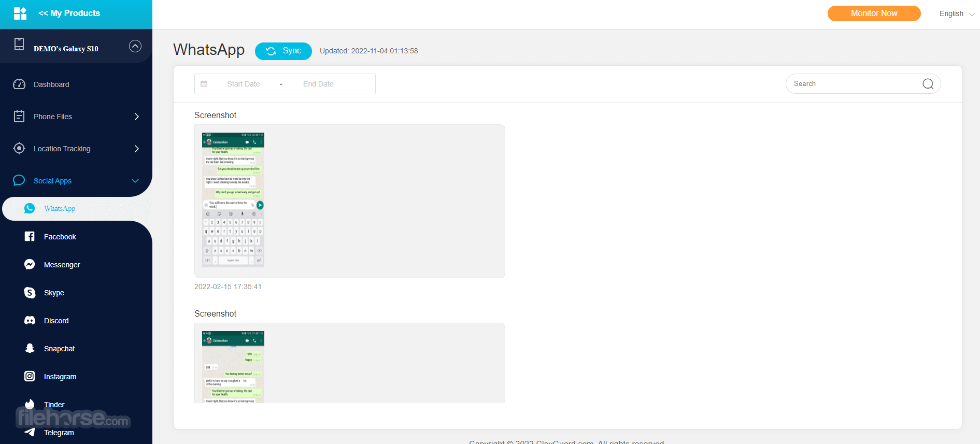Open the Skype monitoring page
980x444 pixels.
[54, 293]
